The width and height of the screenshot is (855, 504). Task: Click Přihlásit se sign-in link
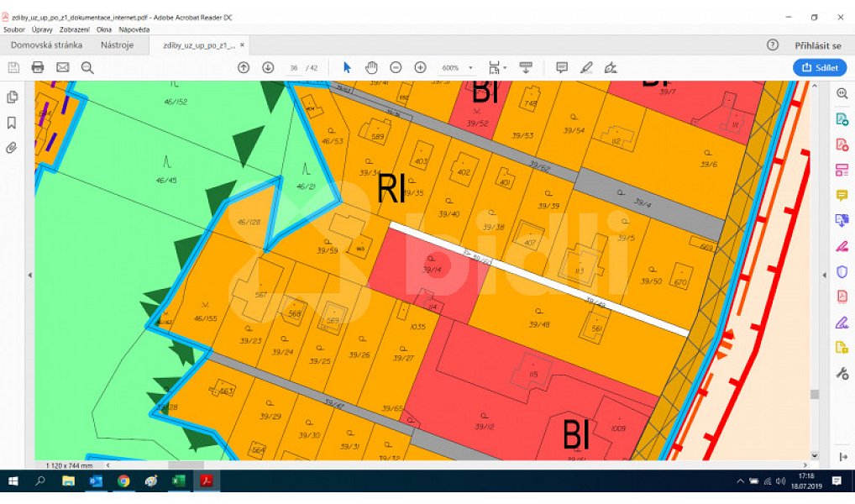(818, 46)
